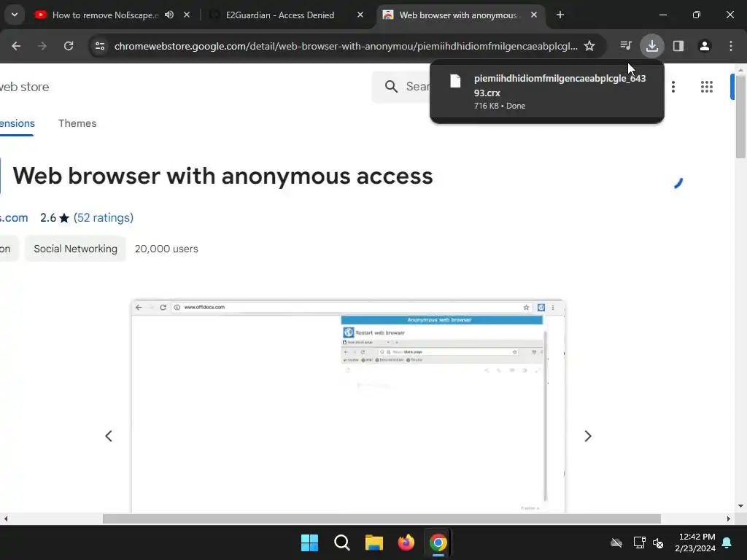Toggle the side panel icon
The image size is (747, 560).
coord(678,46)
